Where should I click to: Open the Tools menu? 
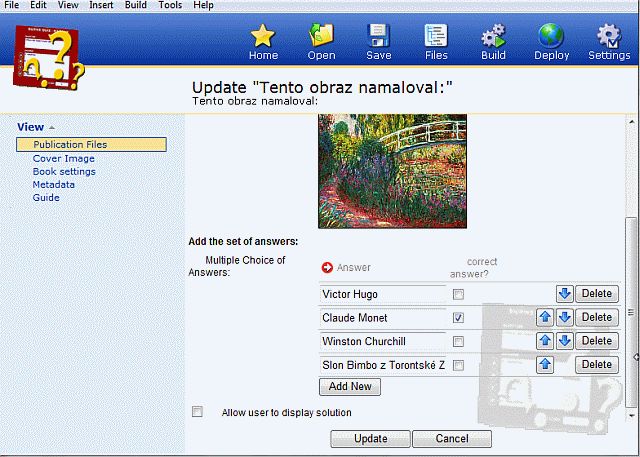(170, 5)
